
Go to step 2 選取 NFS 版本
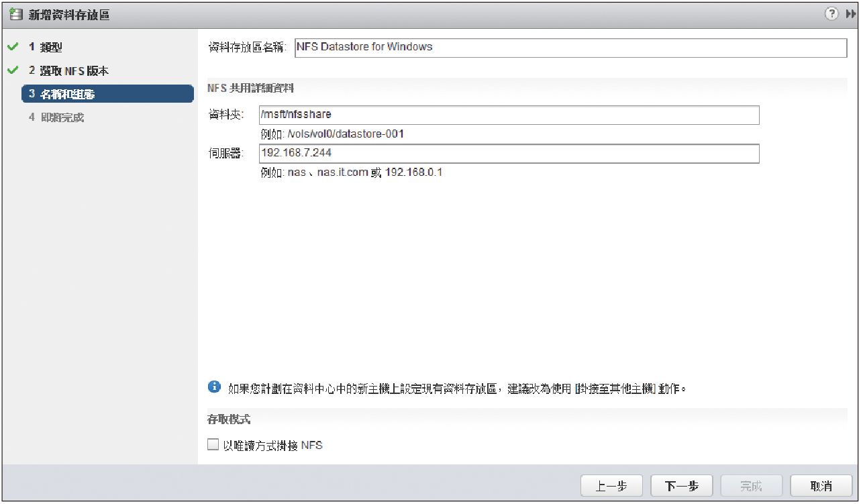(x=68, y=70)
